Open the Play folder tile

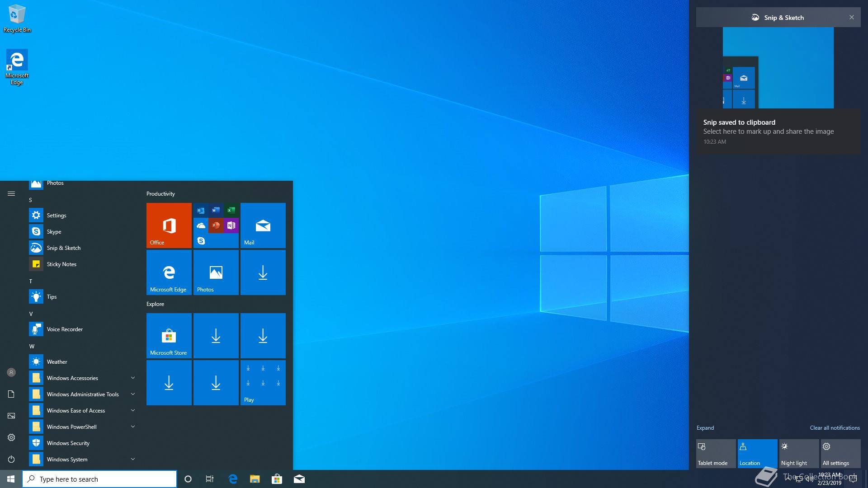263,383
